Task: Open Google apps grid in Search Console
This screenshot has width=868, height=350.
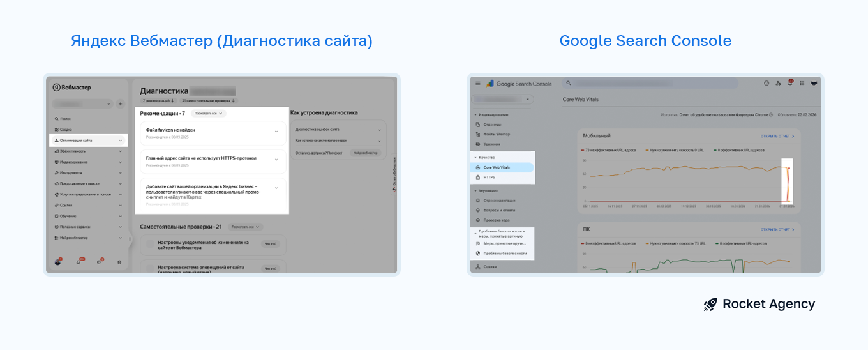Action: 802,83
